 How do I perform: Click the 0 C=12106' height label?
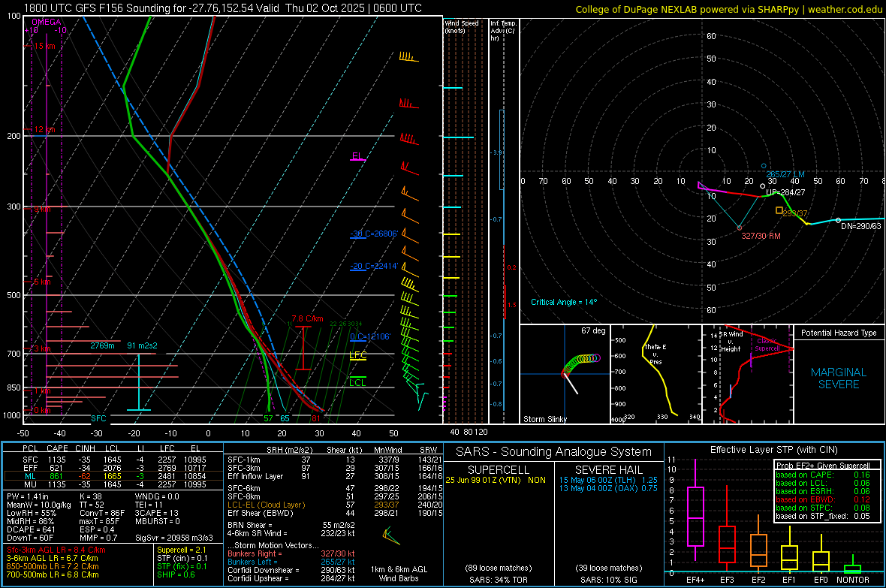(x=370, y=336)
